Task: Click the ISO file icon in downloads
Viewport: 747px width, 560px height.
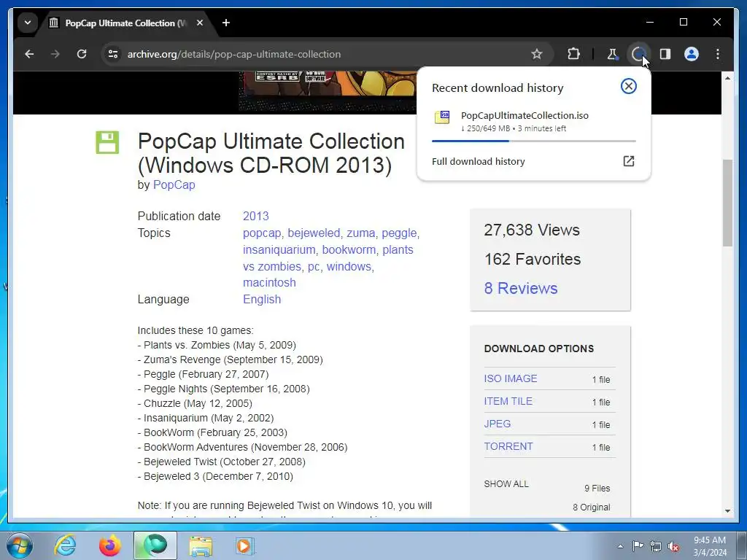Action: pyautogui.click(x=442, y=117)
